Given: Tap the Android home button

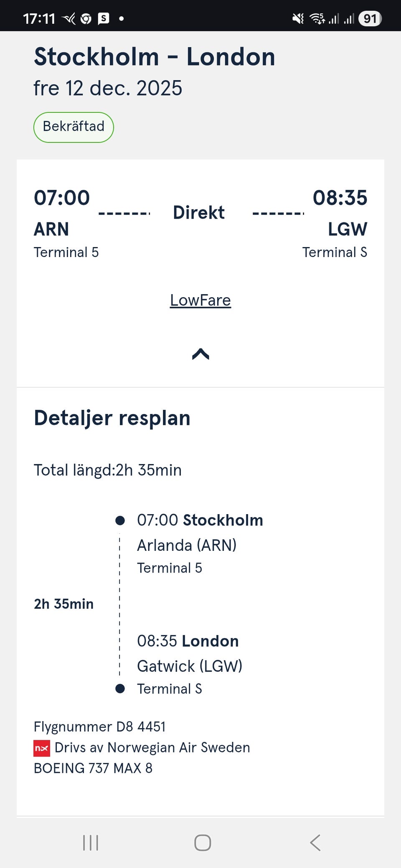Looking at the screenshot, I should (x=203, y=843).
